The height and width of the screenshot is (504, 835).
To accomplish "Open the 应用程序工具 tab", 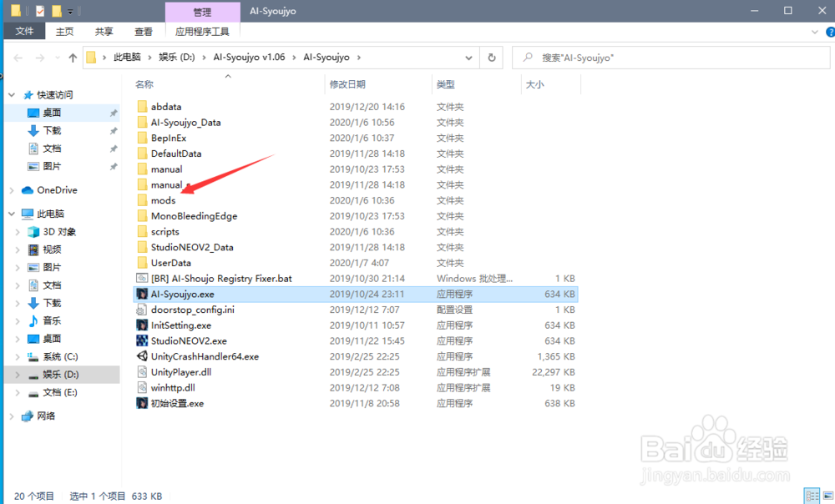I will tap(202, 32).
